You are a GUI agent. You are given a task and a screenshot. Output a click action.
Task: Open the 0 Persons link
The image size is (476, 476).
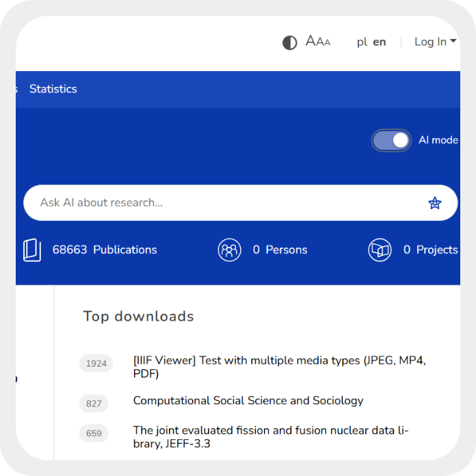280,250
